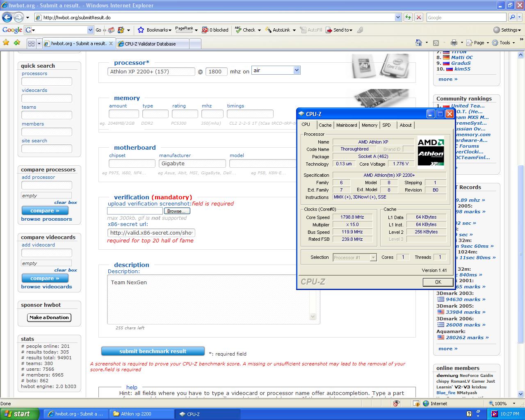Screen dimensions: 525x420
Task: Refresh the page using the green arrows icon
Action: pos(408,17)
